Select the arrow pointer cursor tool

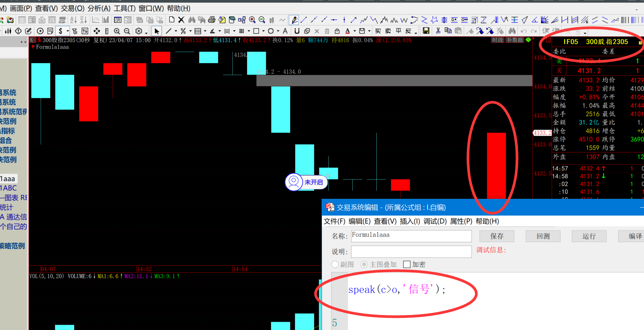157,31
